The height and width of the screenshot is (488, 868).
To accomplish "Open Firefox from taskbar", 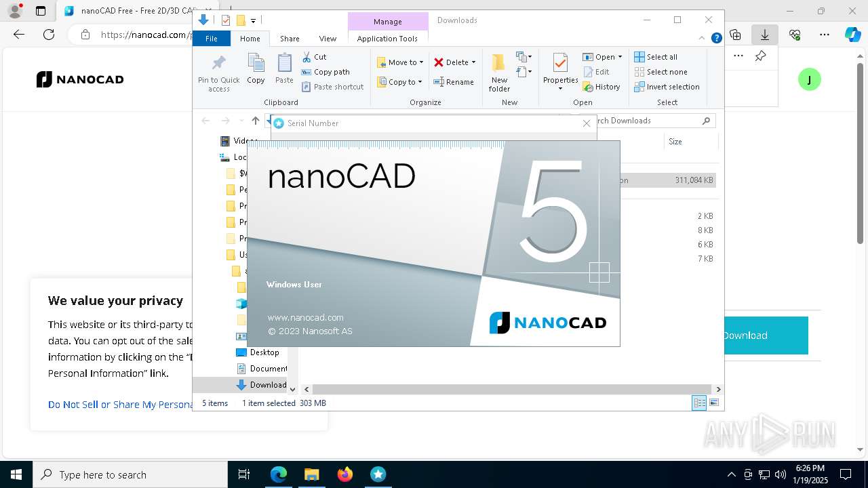I will click(344, 474).
